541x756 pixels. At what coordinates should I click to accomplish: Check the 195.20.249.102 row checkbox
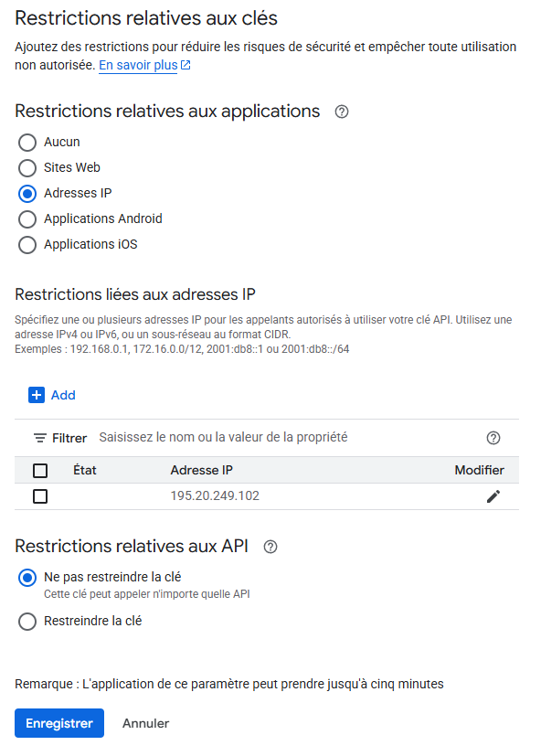click(40, 496)
